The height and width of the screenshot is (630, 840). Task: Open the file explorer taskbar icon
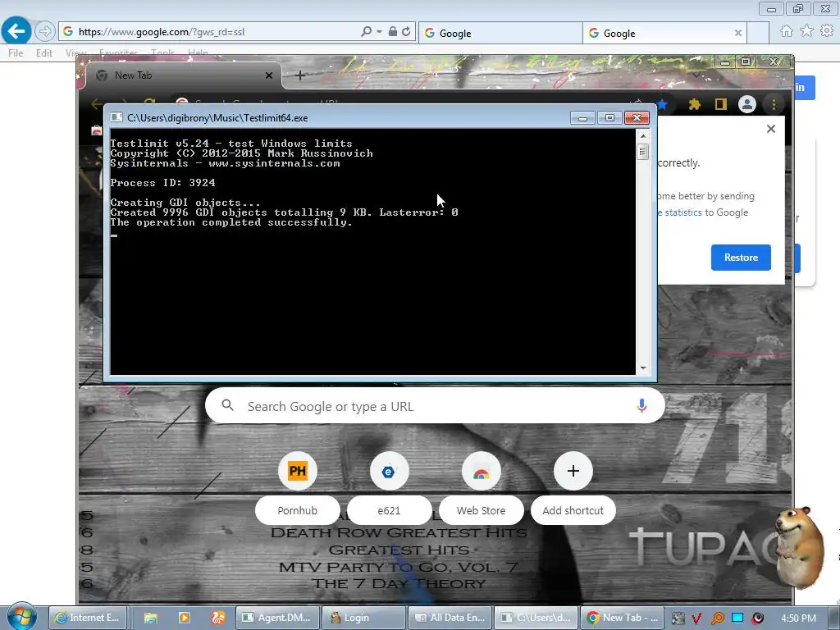(x=151, y=618)
